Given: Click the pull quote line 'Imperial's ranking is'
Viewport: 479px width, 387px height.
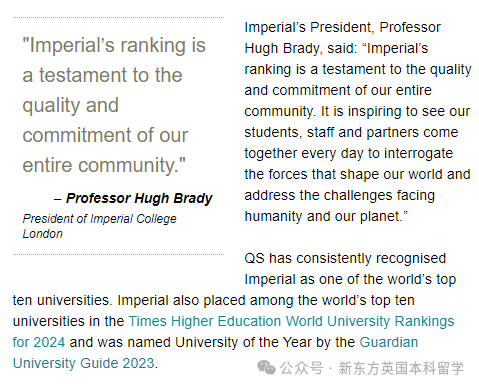Looking at the screenshot, I should pyautogui.click(x=114, y=45).
